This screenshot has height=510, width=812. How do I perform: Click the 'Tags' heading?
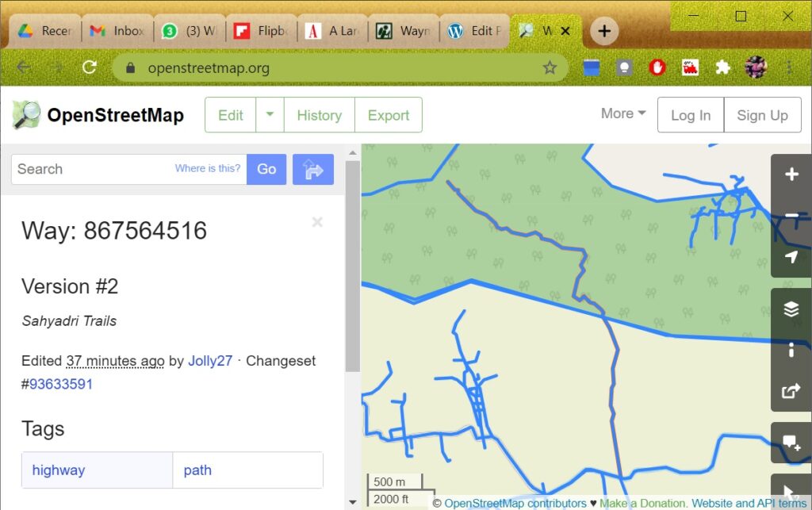(43, 429)
